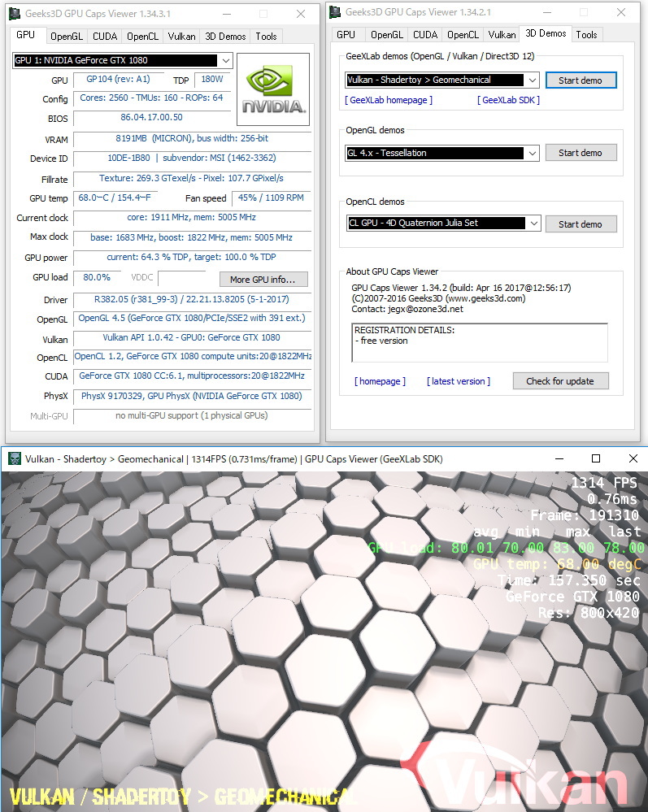Switch to Vulkan tab in 1.34.3.1 window
This screenshot has width=648, height=812.
tap(181, 37)
